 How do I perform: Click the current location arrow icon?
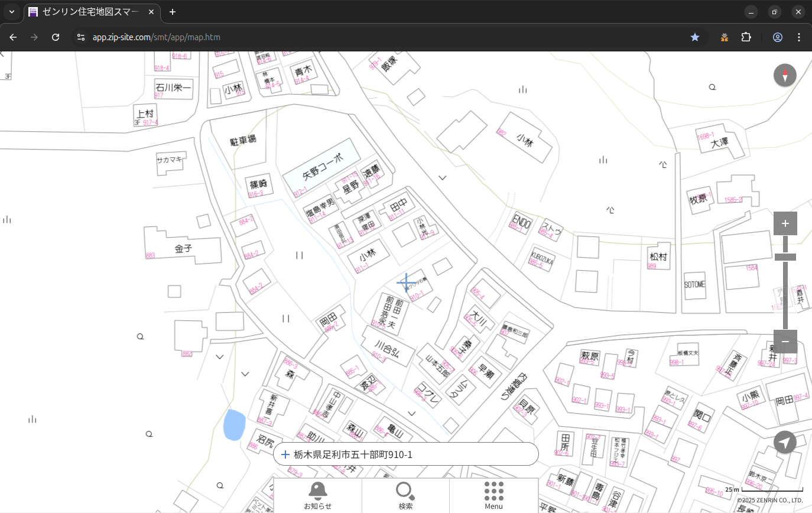(x=785, y=442)
